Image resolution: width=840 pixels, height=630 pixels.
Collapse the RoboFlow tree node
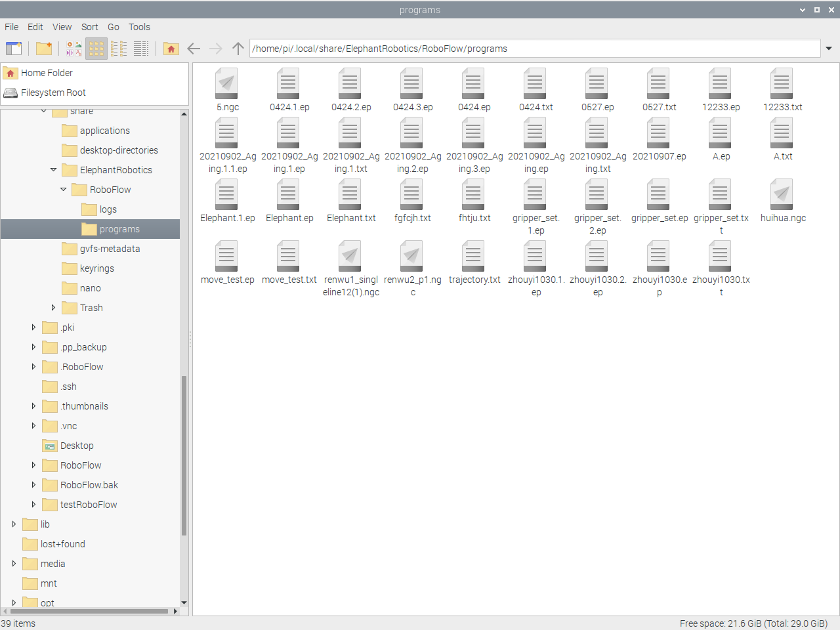pyautogui.click(x=64, y=190)
